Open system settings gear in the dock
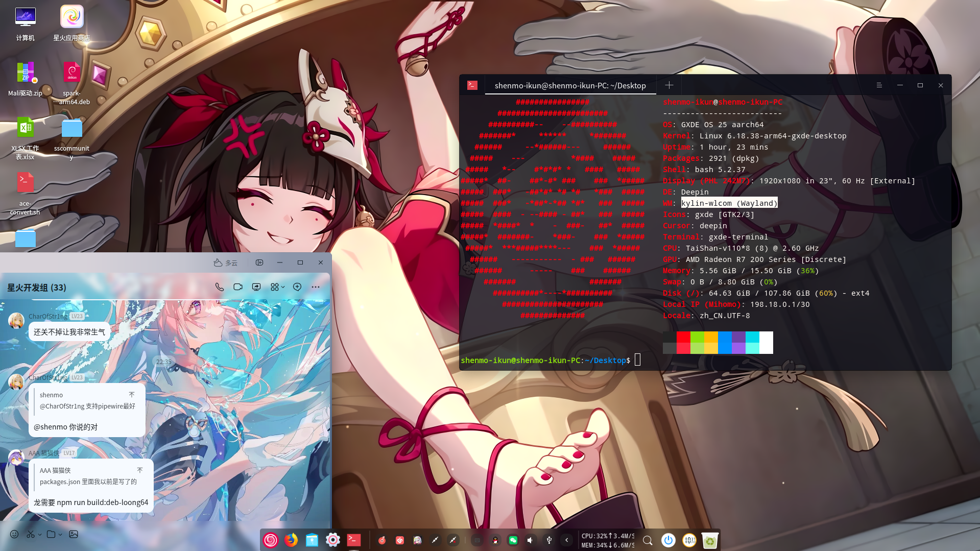 pos(333,540)
